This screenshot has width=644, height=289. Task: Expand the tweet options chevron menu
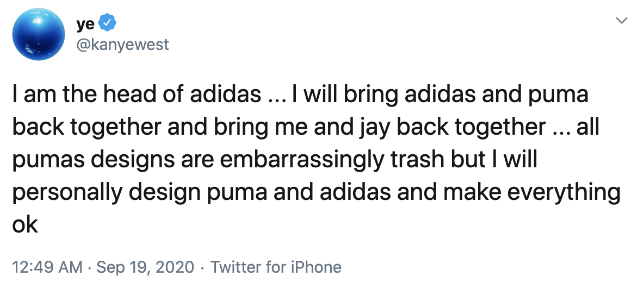[621, 21]
